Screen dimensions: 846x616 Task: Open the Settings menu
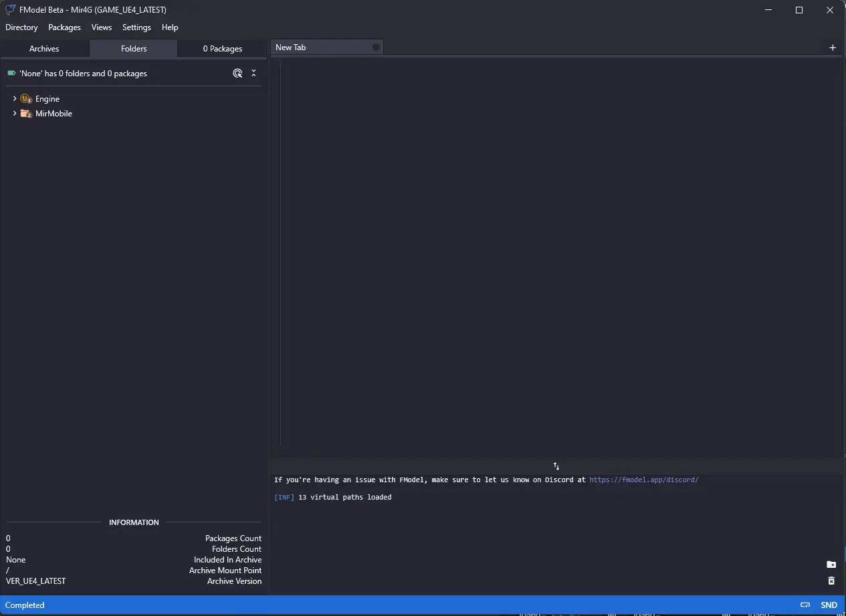pos(136,27)
